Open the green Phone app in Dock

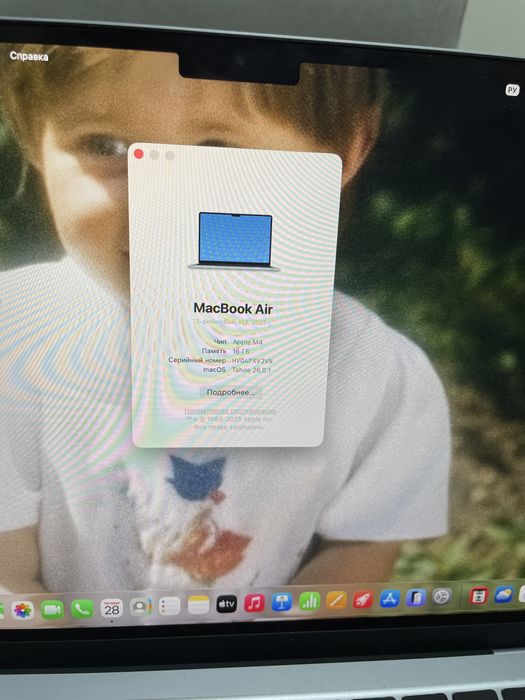[82, 608]
